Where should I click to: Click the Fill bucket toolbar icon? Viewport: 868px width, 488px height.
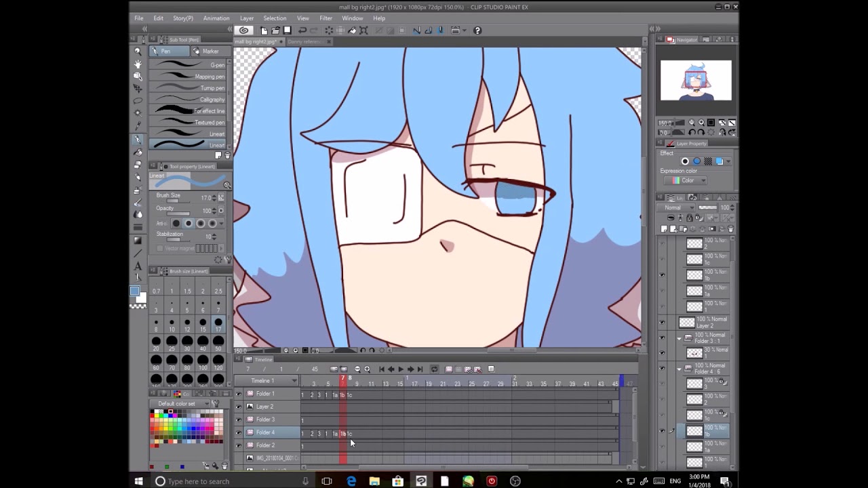352,30
